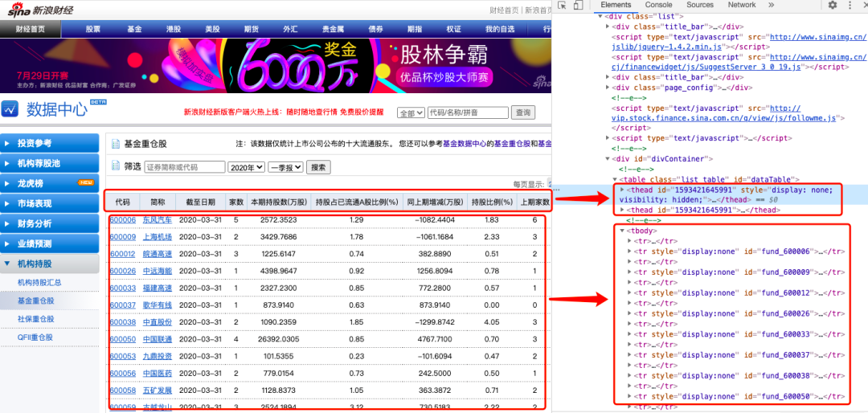The width and height of the screenshot is (868, 413).
Task: Switch to the Console tab
Action: 659,5
